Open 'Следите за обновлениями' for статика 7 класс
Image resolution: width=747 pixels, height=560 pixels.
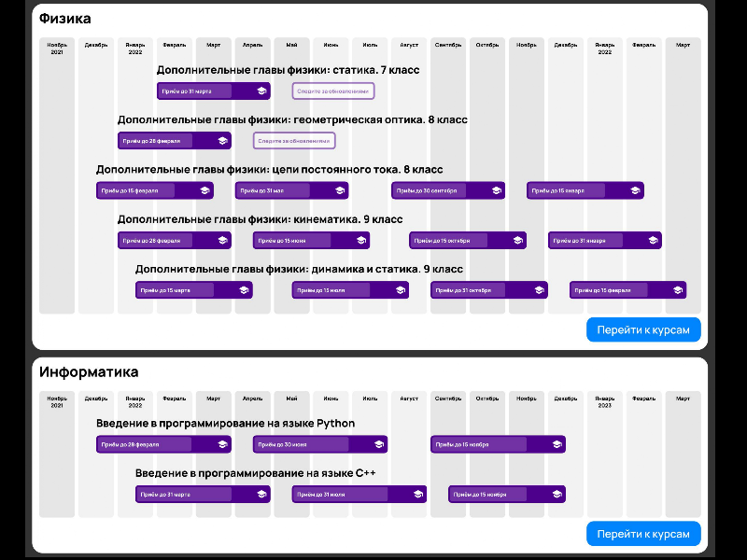[x=333, y=91]
